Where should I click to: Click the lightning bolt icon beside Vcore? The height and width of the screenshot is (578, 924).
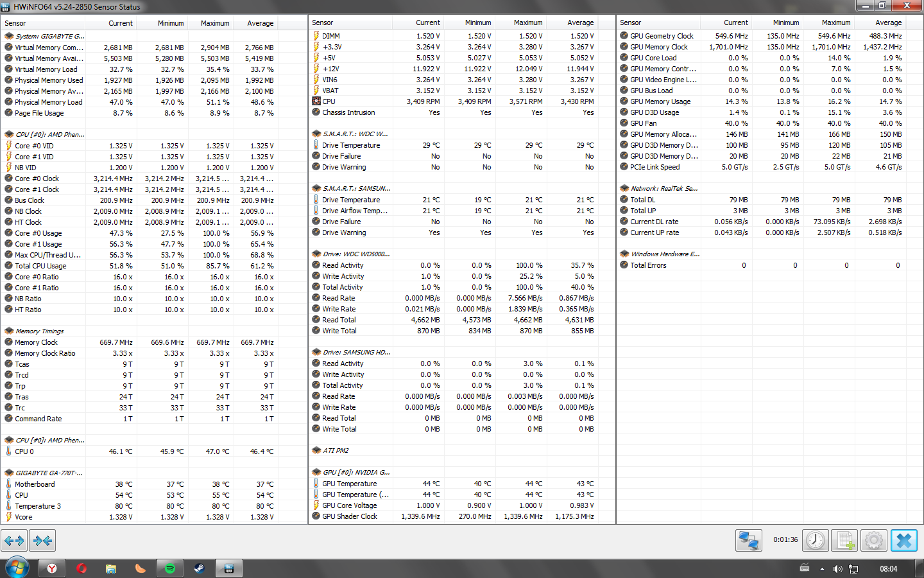click(x=9, y=517)
